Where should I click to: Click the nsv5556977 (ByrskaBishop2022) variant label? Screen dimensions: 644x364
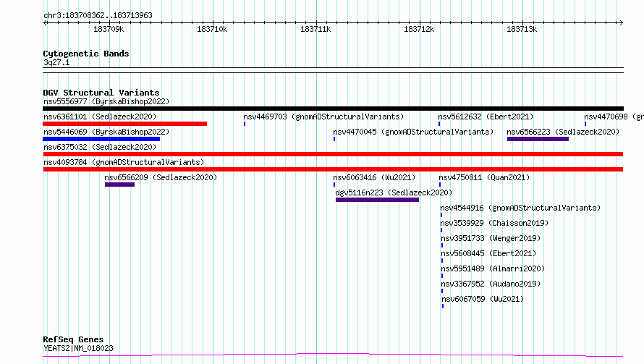click(106, 101)
